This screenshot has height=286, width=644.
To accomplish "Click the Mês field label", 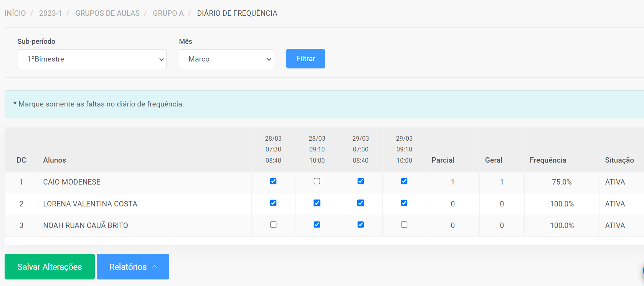I will (x=185, y=41).
